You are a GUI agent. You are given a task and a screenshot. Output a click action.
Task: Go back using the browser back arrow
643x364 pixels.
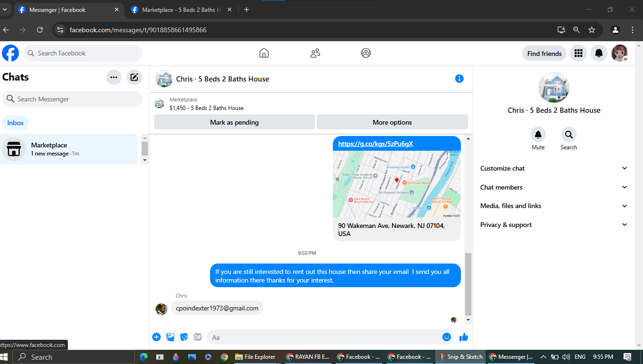[6, 30]
